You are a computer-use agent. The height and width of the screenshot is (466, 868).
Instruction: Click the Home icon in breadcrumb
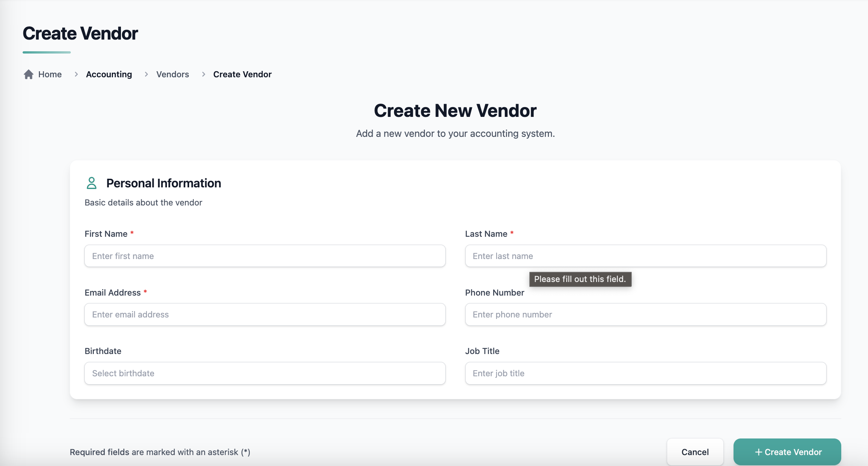[x=29, y=74]
